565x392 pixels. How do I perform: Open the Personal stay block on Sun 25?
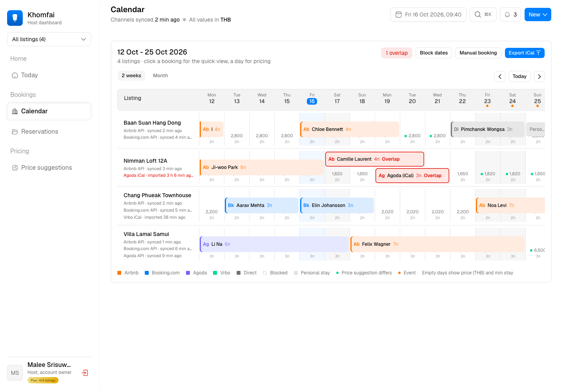[x=536, y=129]
